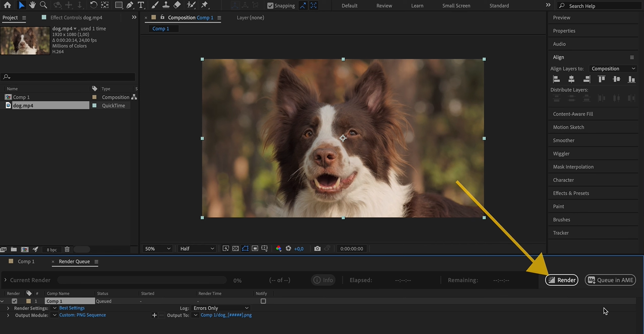
Task: Click the Best Settings link
Action: 72,308
